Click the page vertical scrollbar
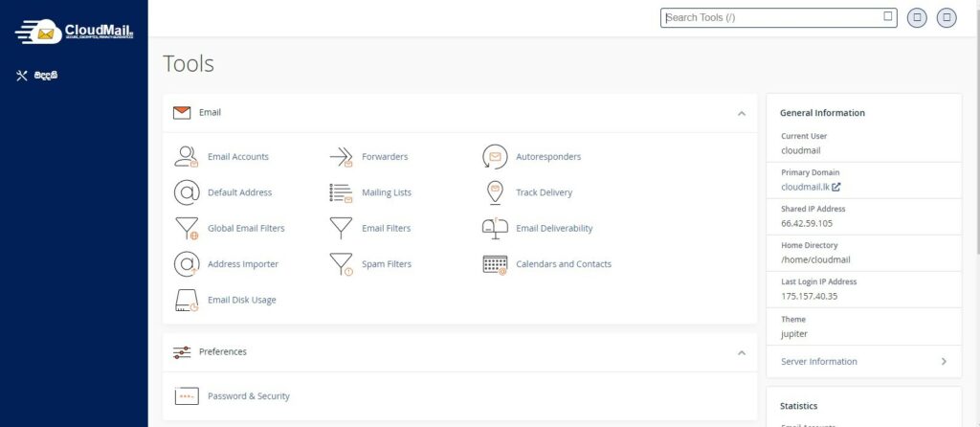This screenshot has width=980, height=427. 977,128
